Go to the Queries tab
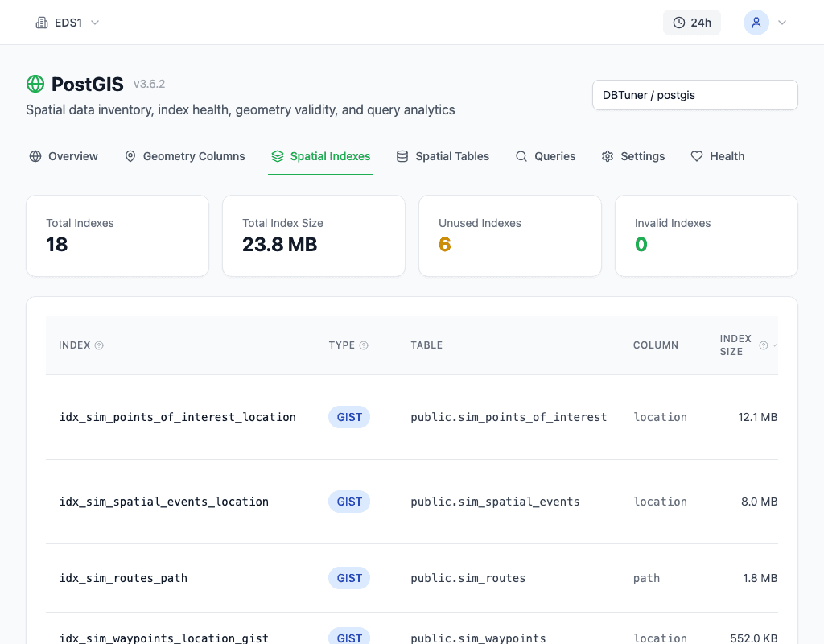 pyautogui.click(x=546, y=156)
